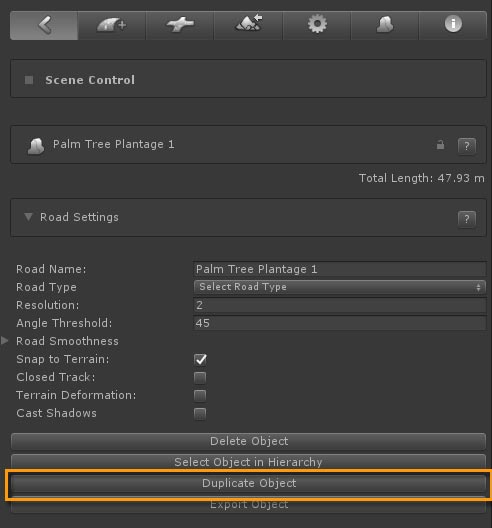Toggle the lock icon for Palm Tree Plantage 1
Screen dimensions: 492x528
pyautogui.click(x=440, y=145)
